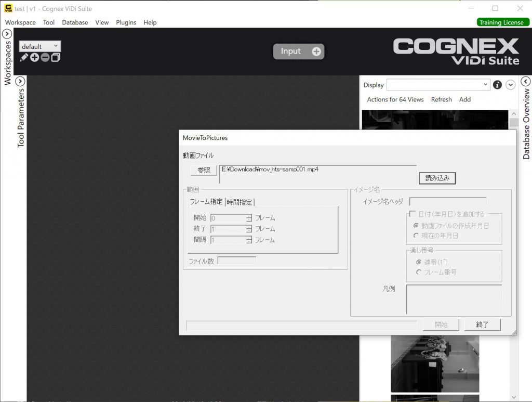Collapse the Database Overview panel arrow
The height and width of the screenshot is (402, 532).
point(526,82)
